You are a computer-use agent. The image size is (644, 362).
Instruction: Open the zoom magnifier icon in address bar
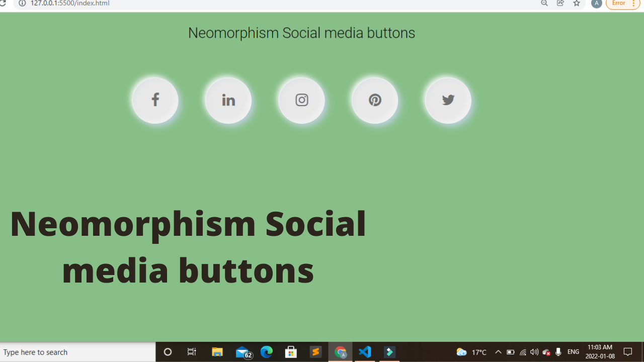pyautogui.click(x=544, y=3)
